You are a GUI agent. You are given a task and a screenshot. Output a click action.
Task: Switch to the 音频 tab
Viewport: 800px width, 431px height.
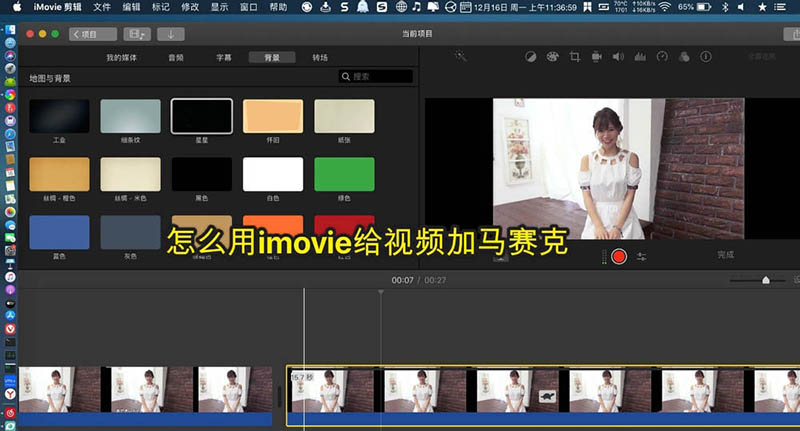[x=176, y=58]
